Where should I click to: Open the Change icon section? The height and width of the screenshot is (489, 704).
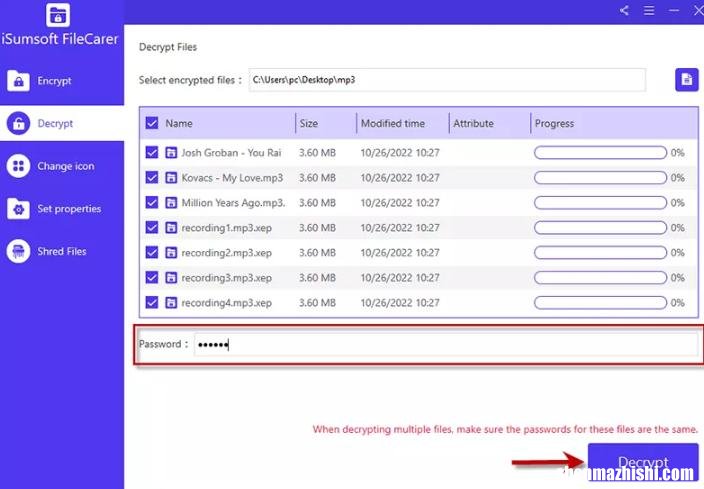pos(62,166)
